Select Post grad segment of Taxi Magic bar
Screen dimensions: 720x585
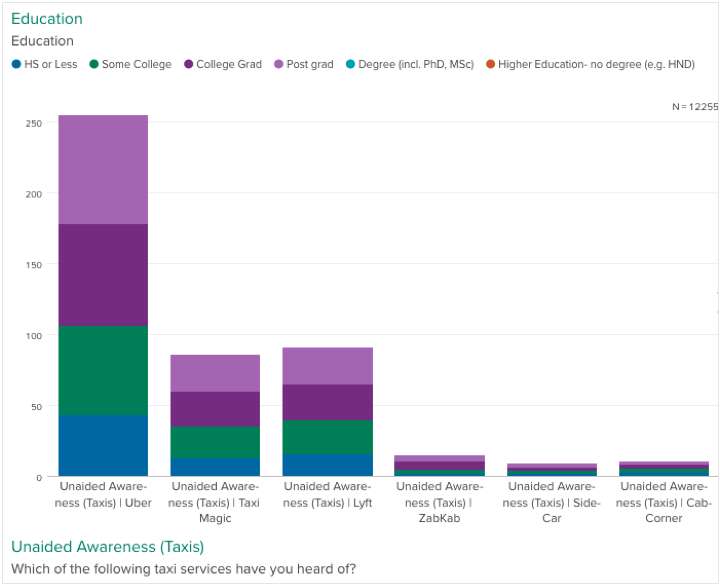point(215,373)
